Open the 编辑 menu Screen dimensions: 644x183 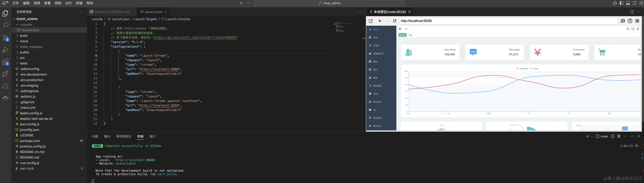[x=26, y=3]
